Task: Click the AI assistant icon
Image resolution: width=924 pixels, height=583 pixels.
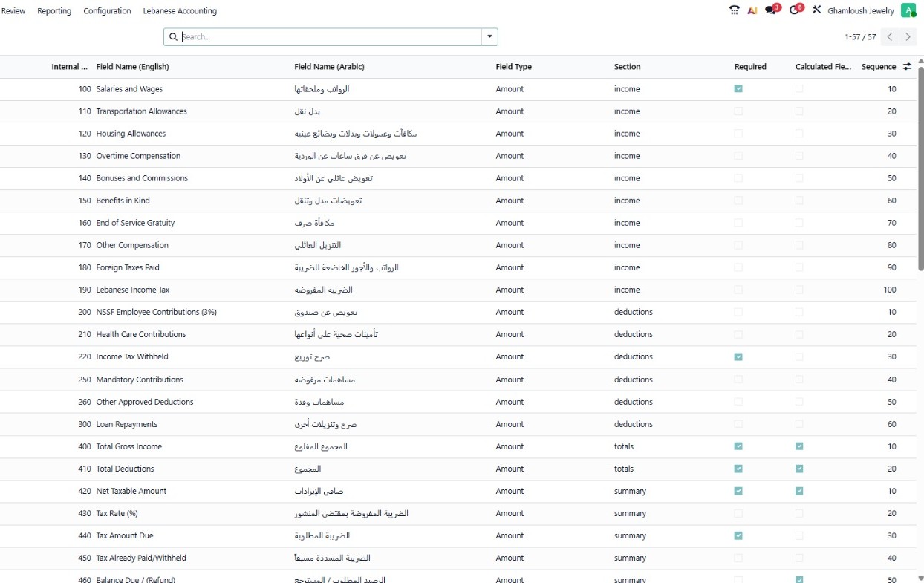Action: coord(752,10)
